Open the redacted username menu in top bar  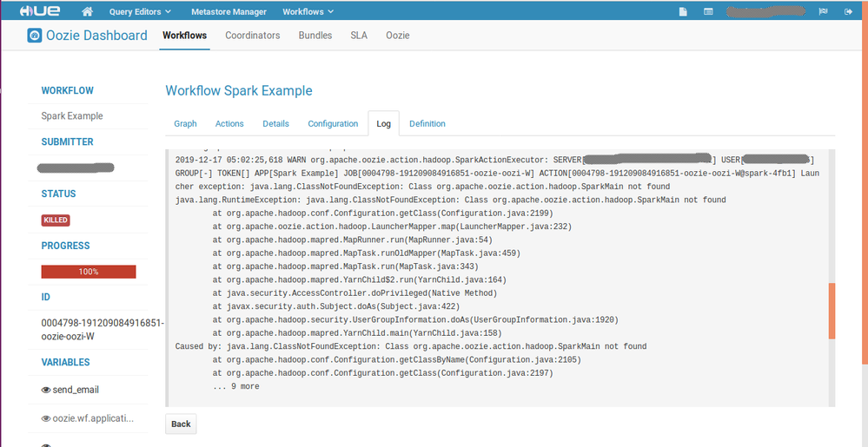(x=765, y=11)
